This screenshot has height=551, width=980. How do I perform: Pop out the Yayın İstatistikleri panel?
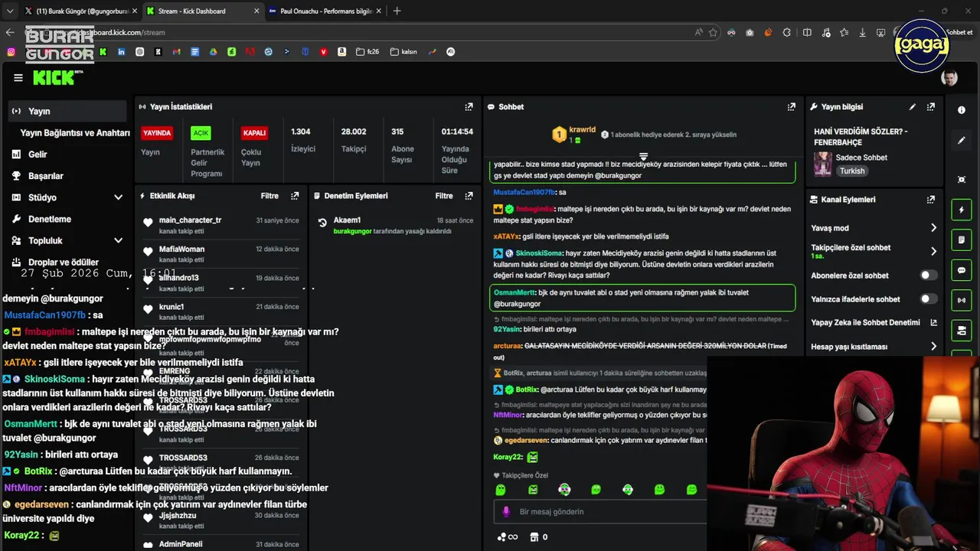point(469,107)
